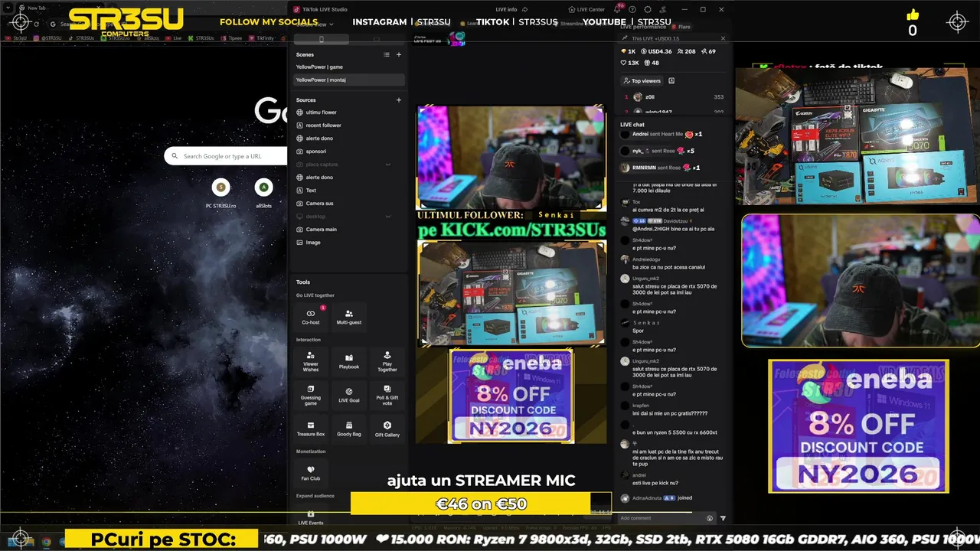Open the PC STR3SU.ro shortcut in Chrome
This screenshot has width=980, height=551.
click(220, 194)
